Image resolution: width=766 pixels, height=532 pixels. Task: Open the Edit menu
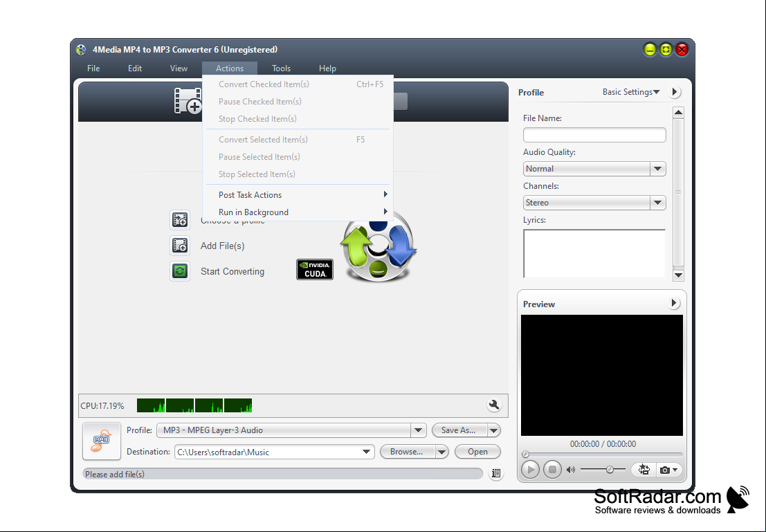point(135,68)
